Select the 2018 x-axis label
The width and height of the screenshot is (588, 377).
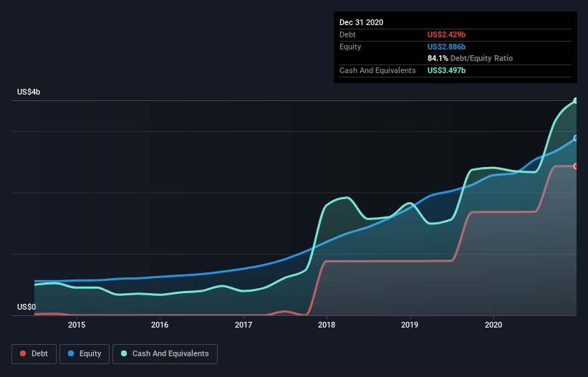click(x=327, y=325)
